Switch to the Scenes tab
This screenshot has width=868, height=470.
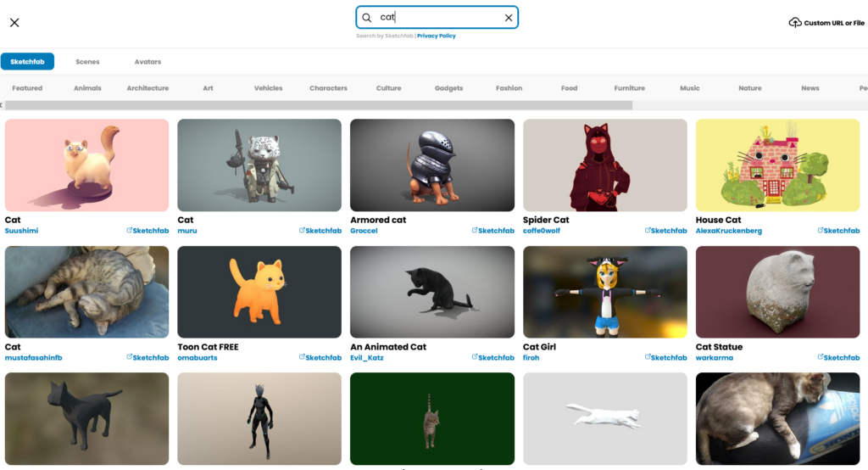click(x=87, y=62)
